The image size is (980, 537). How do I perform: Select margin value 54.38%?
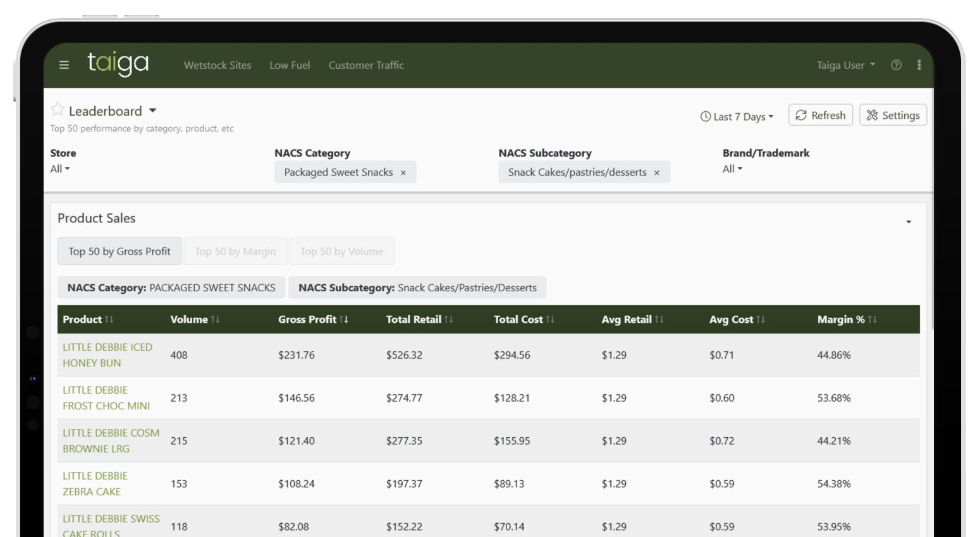pos(834,484)
